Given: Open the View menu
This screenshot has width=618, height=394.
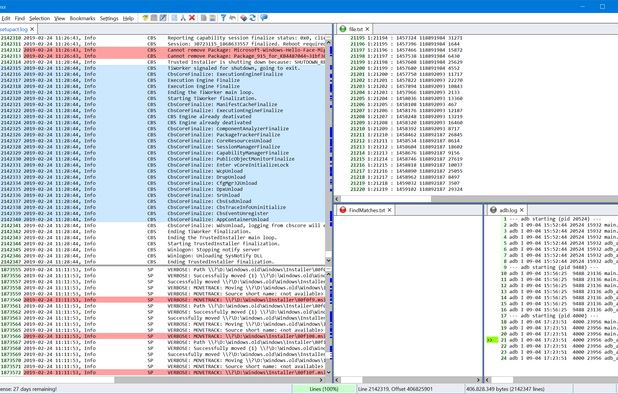Looking at the screenshot, I should pyautogui.click(x=60, y=18).
